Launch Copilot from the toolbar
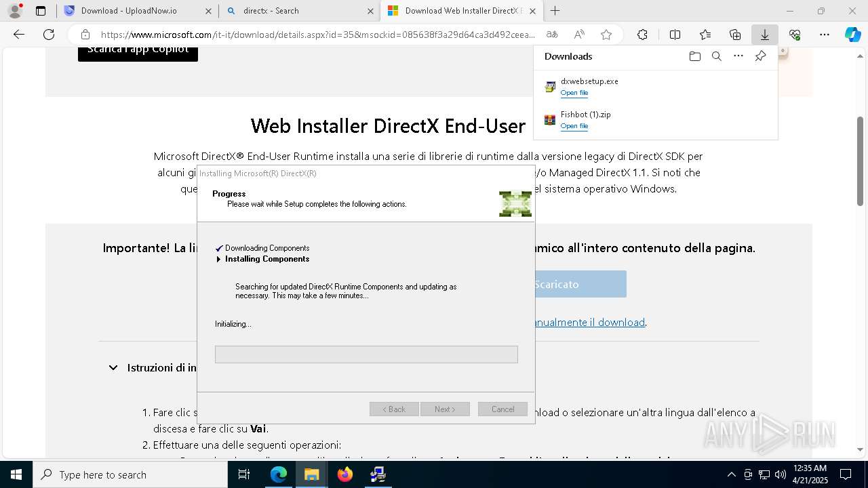 852,35
